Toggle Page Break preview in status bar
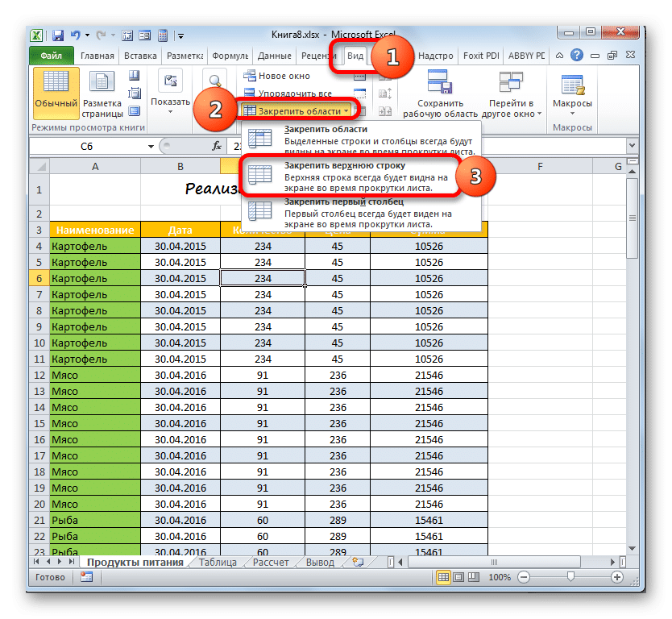672x619 pixels. [x=475, y=578]
